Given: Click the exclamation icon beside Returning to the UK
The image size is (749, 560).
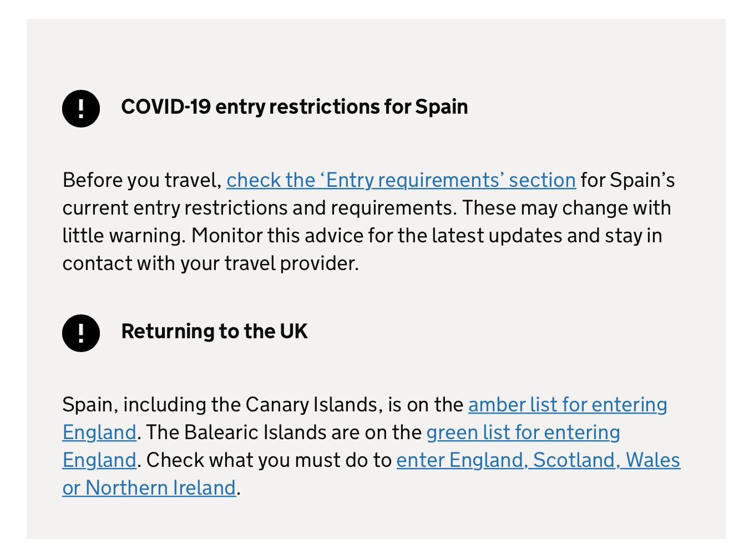Looking at the screenshot, I should click(81, 333).
